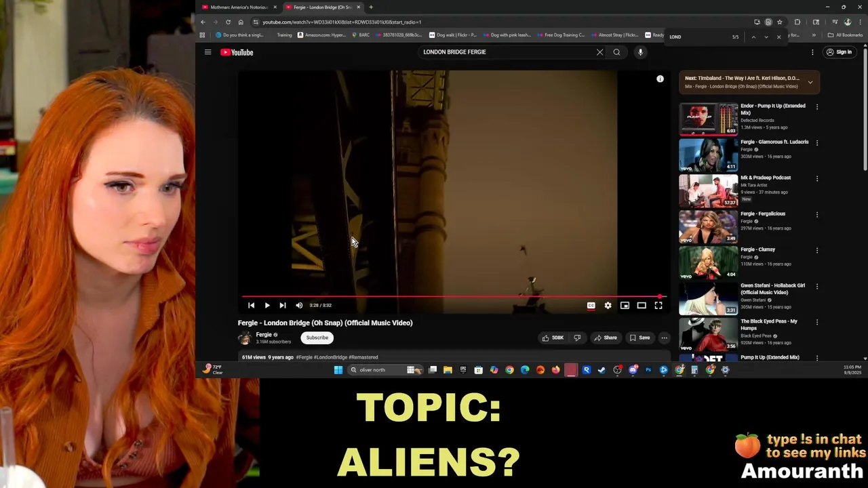Open Fergie channel avatar

244,338
